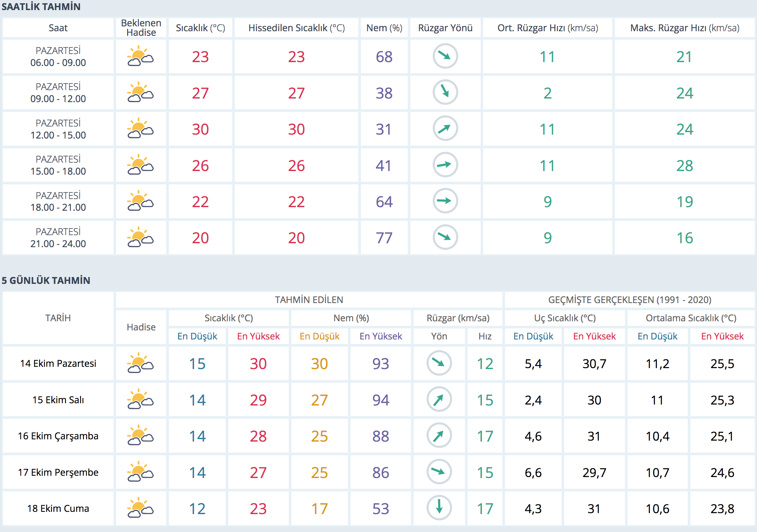Click the partly cloudy icon for 12.00-15.00
757x532 pixels.
coord(141,128)
